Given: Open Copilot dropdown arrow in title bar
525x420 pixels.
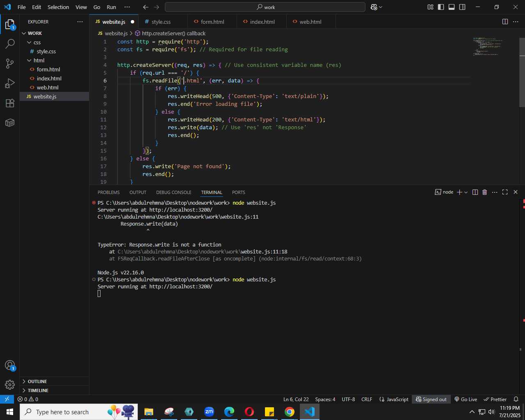Looking at the screenshot, I should 381,7.
